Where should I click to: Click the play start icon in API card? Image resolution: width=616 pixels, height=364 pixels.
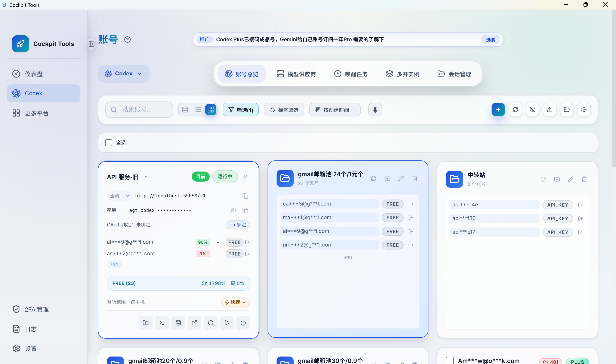coord(227,323)
